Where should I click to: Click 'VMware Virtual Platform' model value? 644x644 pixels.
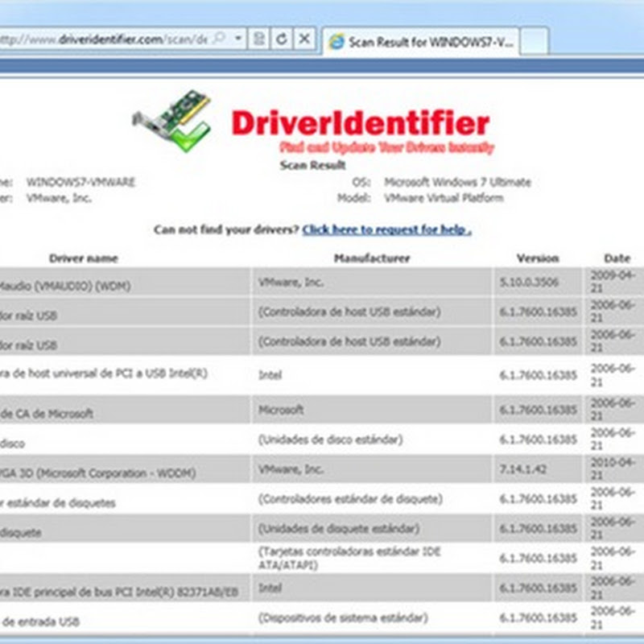pyautogui.click(x=444, y=198)
